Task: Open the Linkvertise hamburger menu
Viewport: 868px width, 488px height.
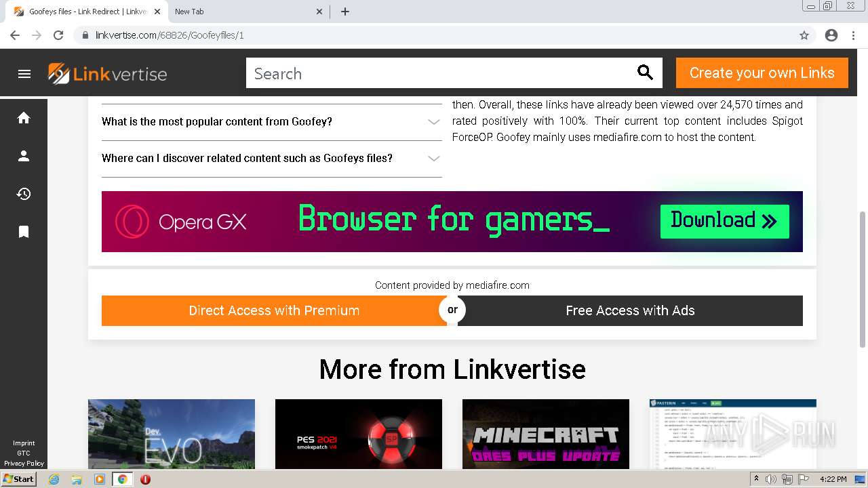Action: tap(24, 74)
